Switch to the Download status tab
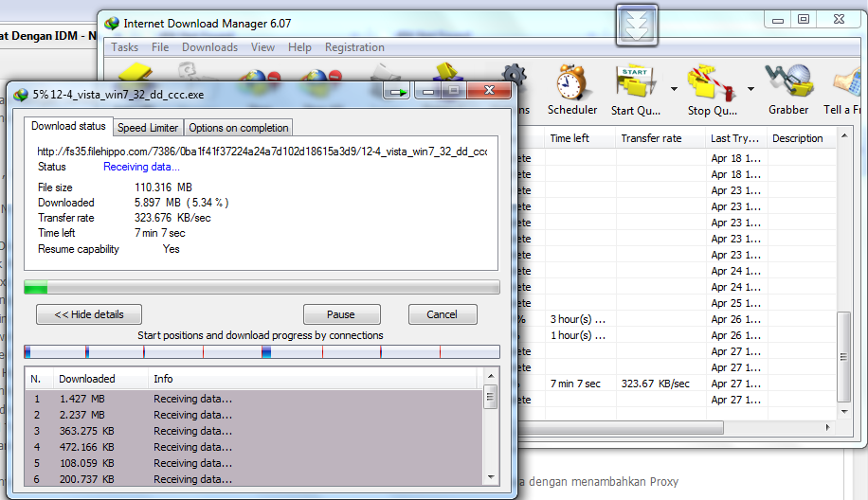Viewport: 868px width, 500px height. [68, 126]
